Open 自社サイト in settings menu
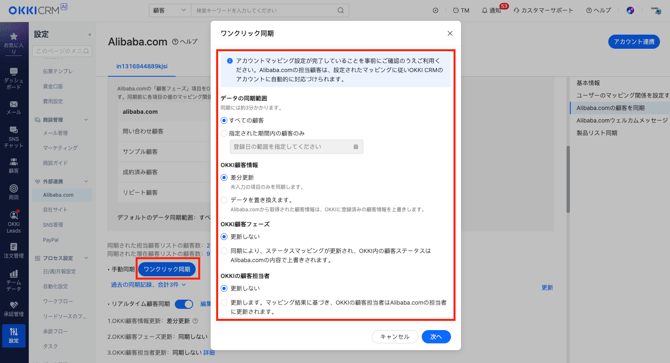Viewport: 670px width, 363px height. 55,210
